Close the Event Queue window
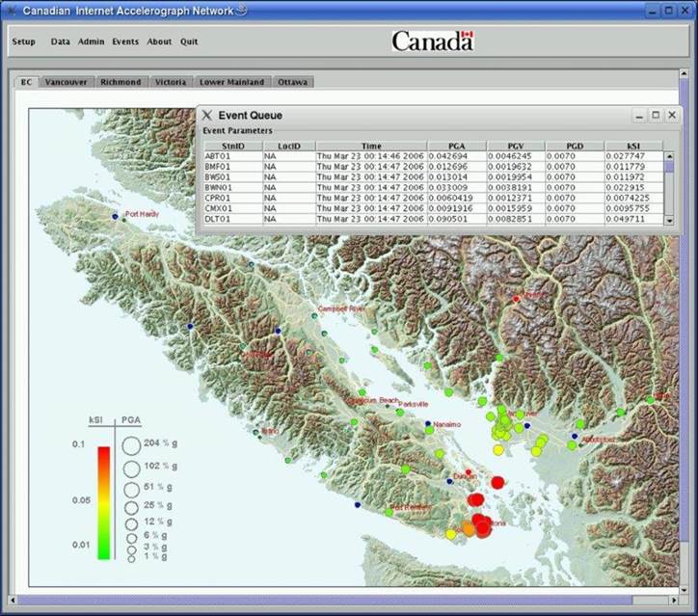Image resolution: width=698 pixels, height=616 pixels. [672, 116]
